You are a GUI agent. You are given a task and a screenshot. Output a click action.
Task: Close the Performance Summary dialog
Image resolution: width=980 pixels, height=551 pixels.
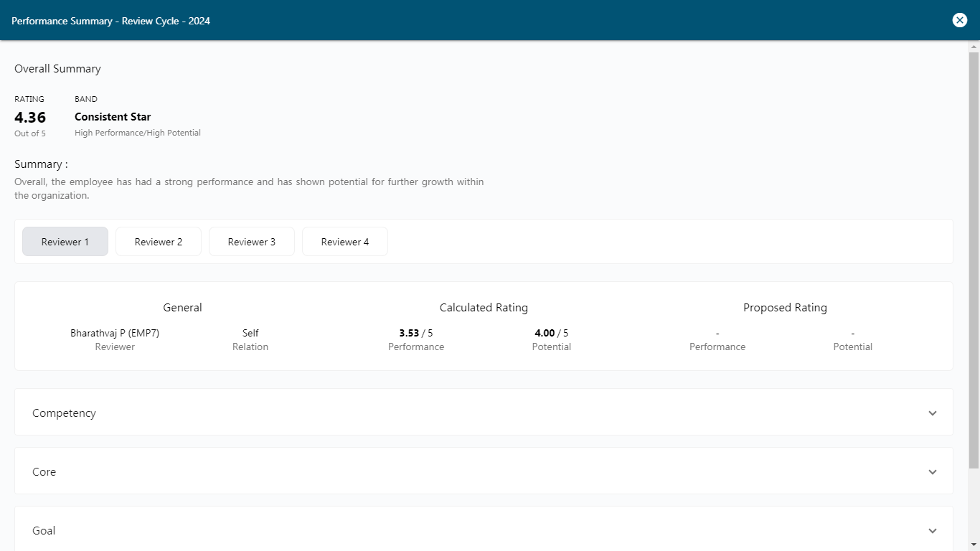(x=960, y=20)
